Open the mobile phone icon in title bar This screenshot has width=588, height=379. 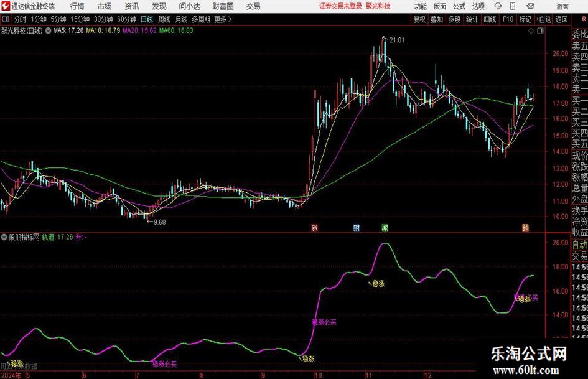[513, 6]
